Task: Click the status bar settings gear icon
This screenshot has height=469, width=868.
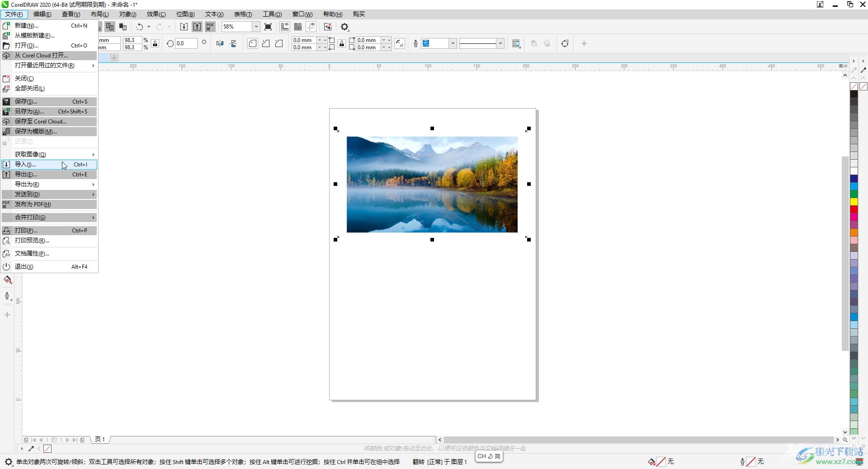Action: point(9,462)
